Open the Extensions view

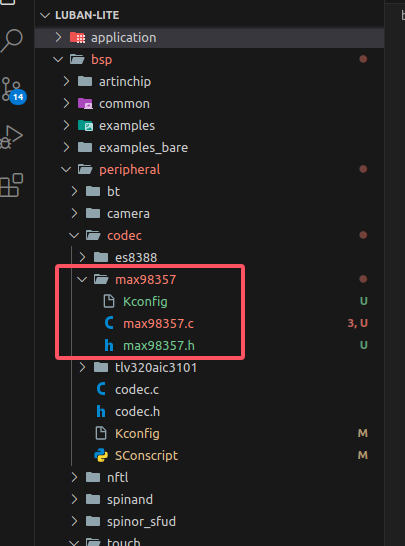(11, 185)
